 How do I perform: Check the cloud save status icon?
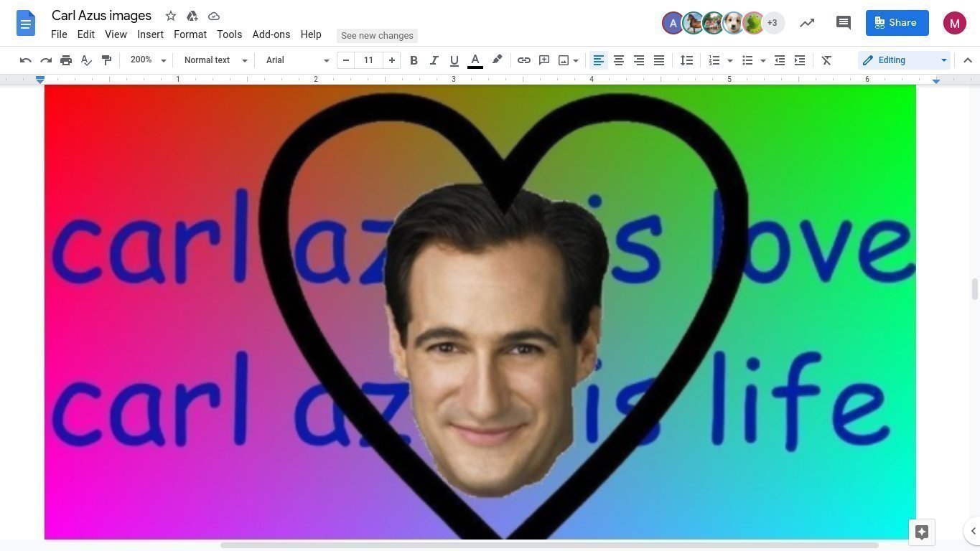click(214, 16)
